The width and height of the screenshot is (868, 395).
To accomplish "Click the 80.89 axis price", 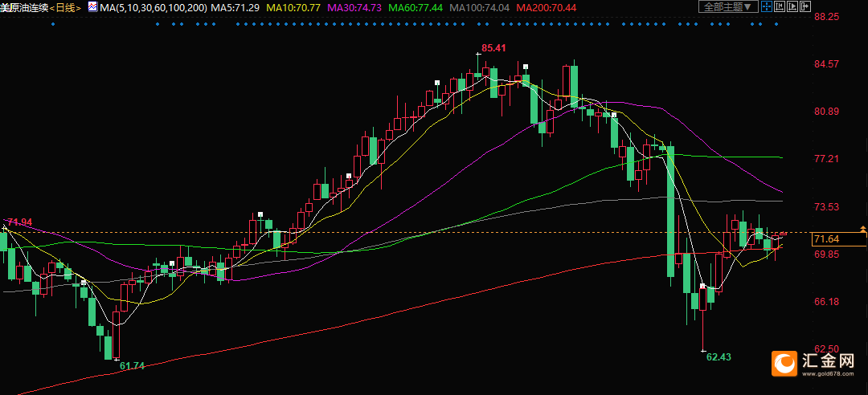I will click(827, 112).
